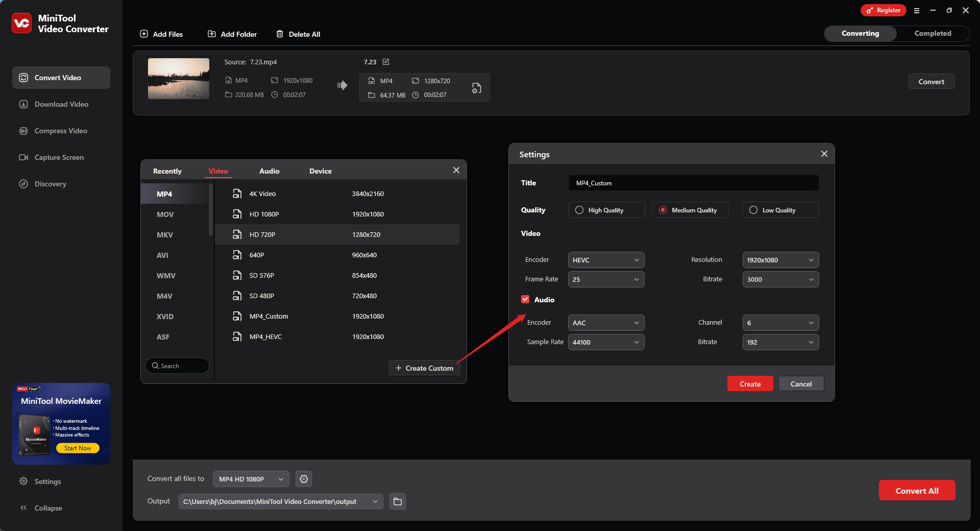980x531 pixels.
Task: Select the HD 720P 1280x720 preset
Action: [337, 234]
